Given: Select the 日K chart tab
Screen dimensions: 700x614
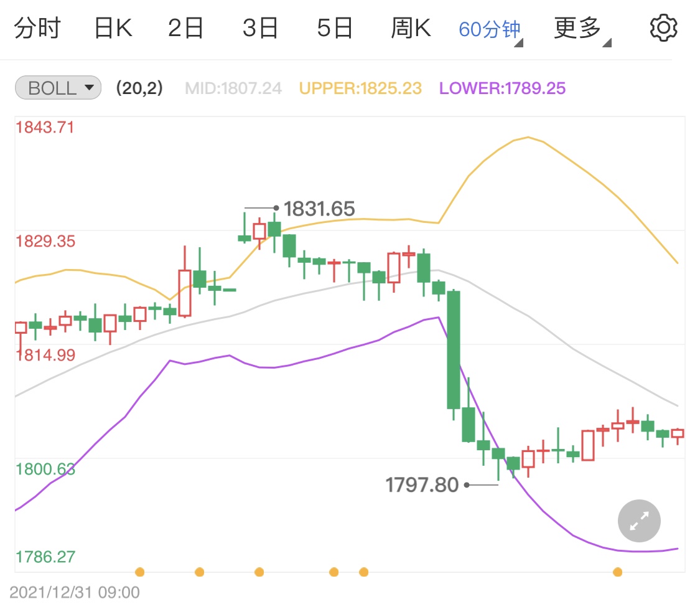Looking at the screenshot, I should click(x=113, y=29).
